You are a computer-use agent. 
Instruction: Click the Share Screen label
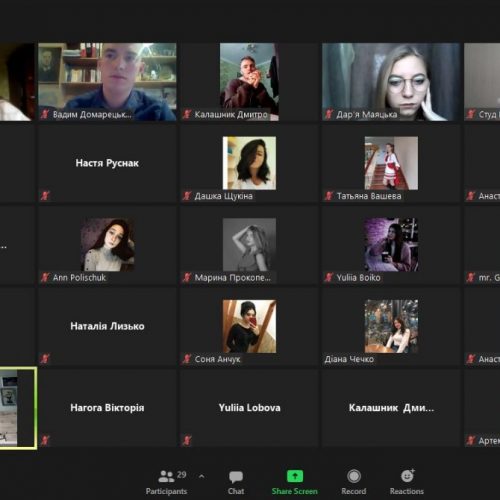pos(295,491)
